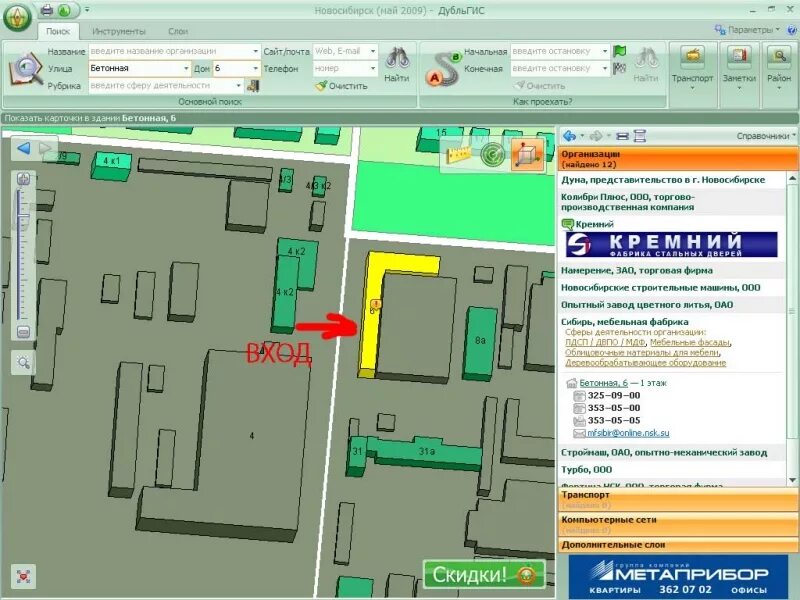
Task: Expand the Организации section header
Action: [678, 159]
